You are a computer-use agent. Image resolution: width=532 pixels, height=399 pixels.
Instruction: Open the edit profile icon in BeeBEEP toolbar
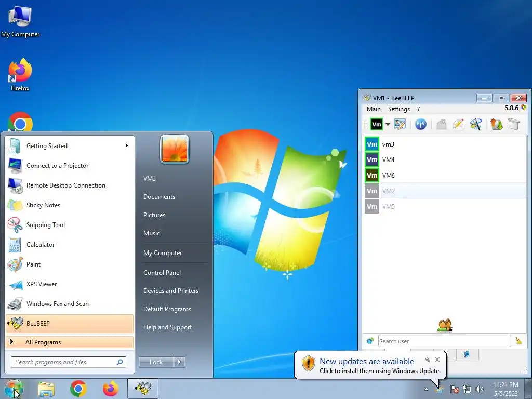click(x=400, y=124)
